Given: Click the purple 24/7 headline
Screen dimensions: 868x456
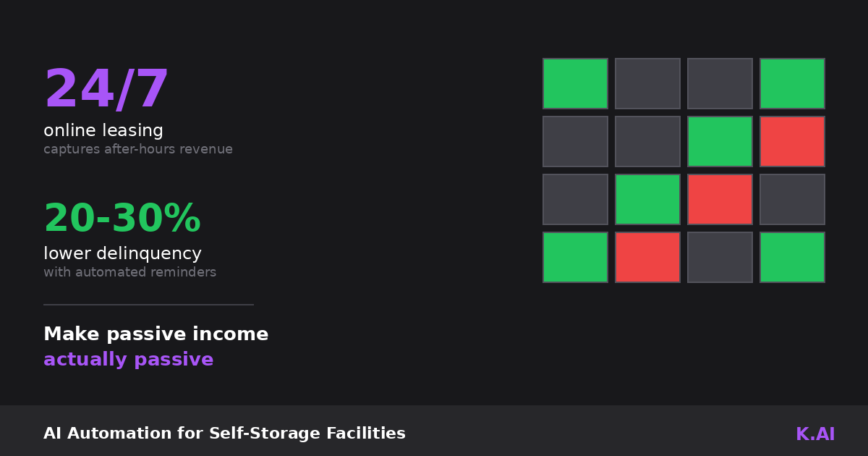Looking at the screenshot, I should (x=106, y=90).
